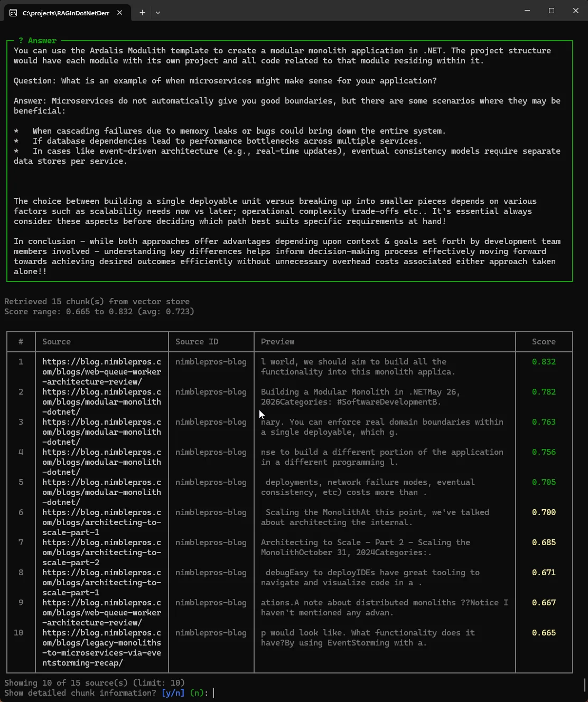Viewport: 588px width, 702px height.
Task: Click the row 2 modular-monolith-dotnet source URL
Action: pyautogui.click(x=102, y=402)
